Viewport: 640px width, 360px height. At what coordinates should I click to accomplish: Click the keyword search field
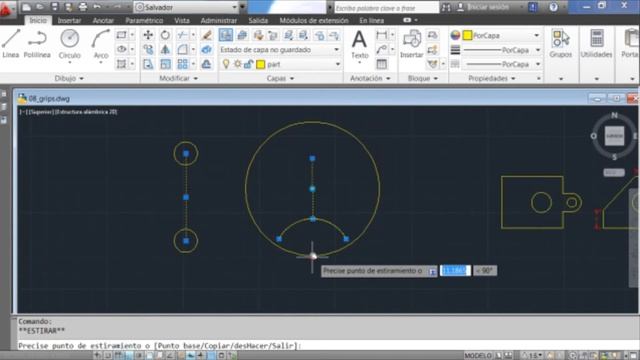[386, 7]
